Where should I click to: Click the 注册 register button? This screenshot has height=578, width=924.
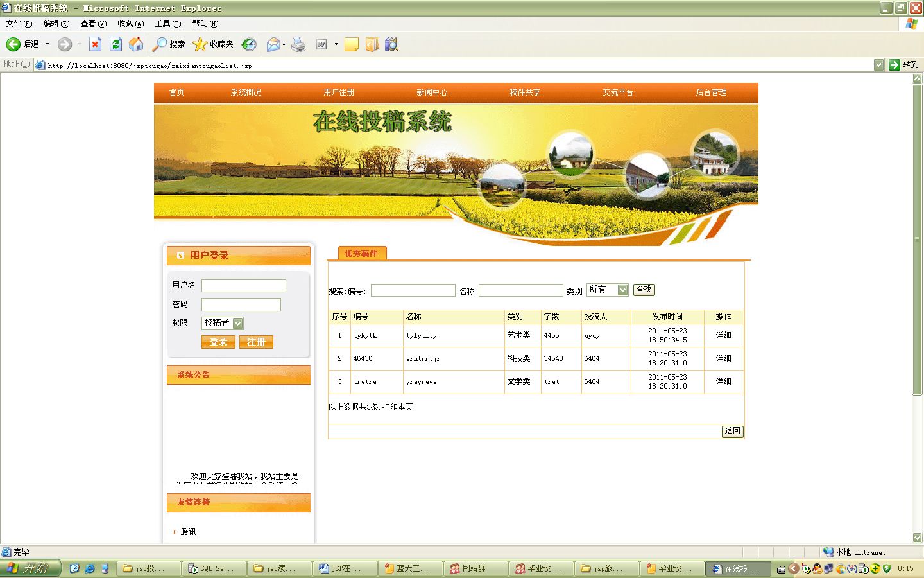[x=256, y=342]
